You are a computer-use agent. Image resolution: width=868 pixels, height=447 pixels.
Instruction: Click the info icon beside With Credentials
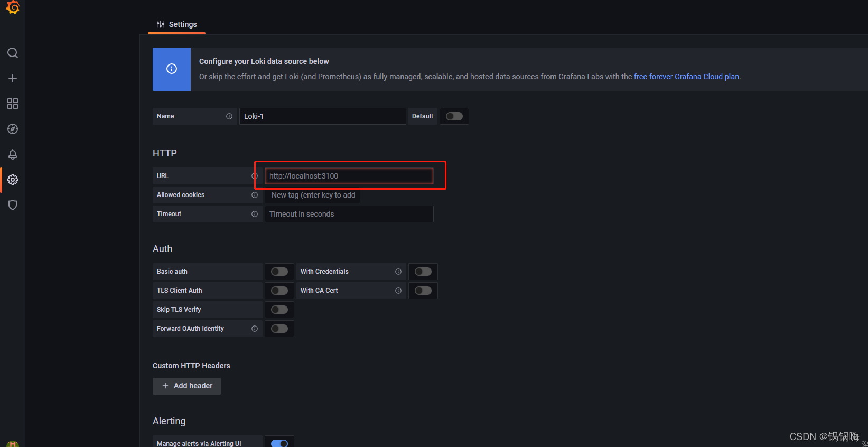[x=398, y=272]
